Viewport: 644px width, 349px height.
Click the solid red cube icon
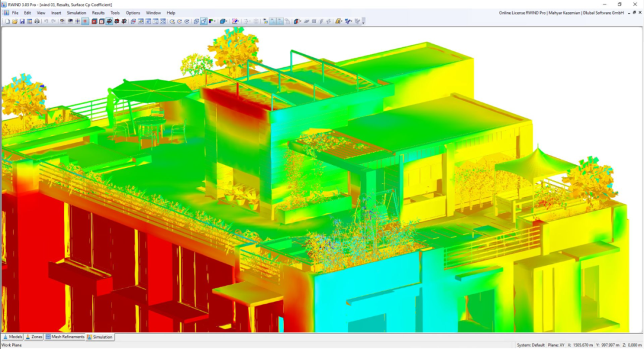click(94, 21)
